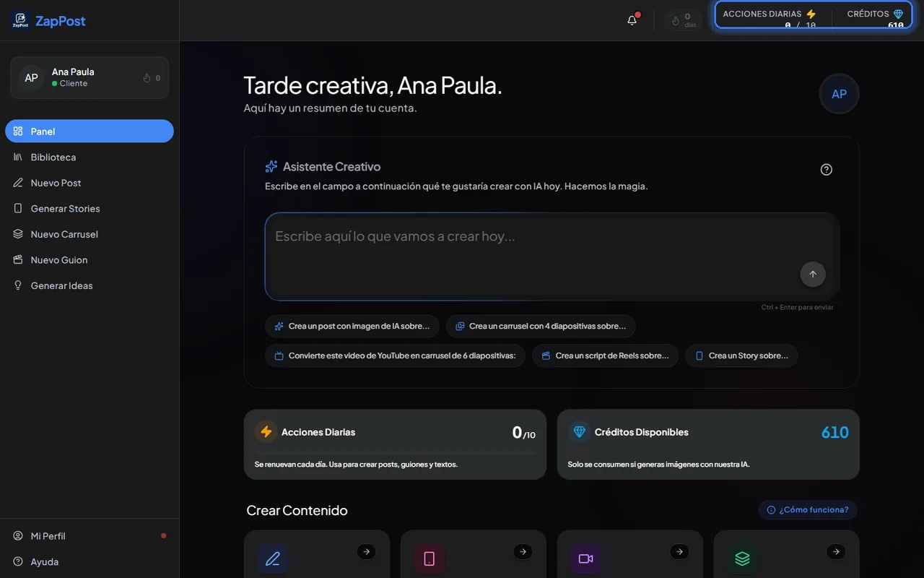Viewport: 924px width, 578px height.
Task: Click the diamond icon beside Créditos header
Action: point(898,14)
